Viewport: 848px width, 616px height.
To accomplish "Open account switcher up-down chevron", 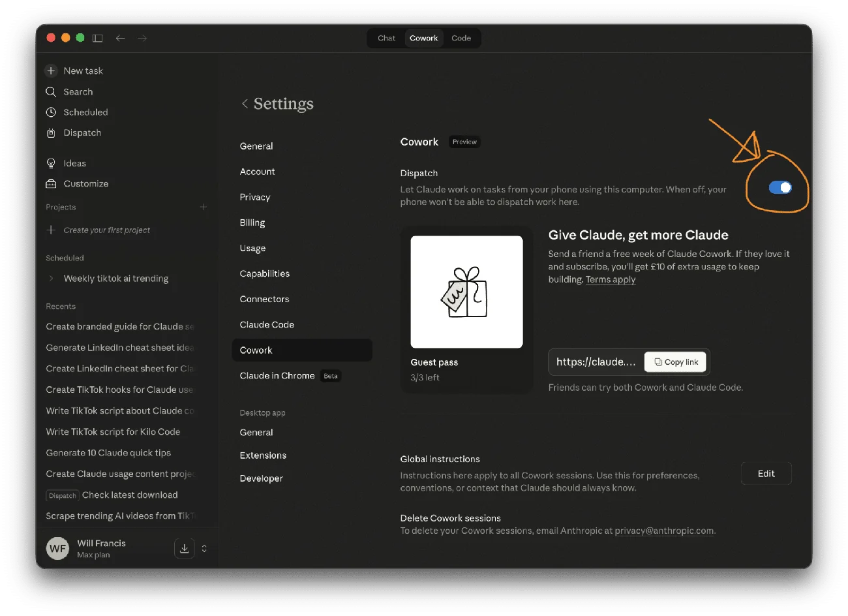I will (x=204, y=548).
